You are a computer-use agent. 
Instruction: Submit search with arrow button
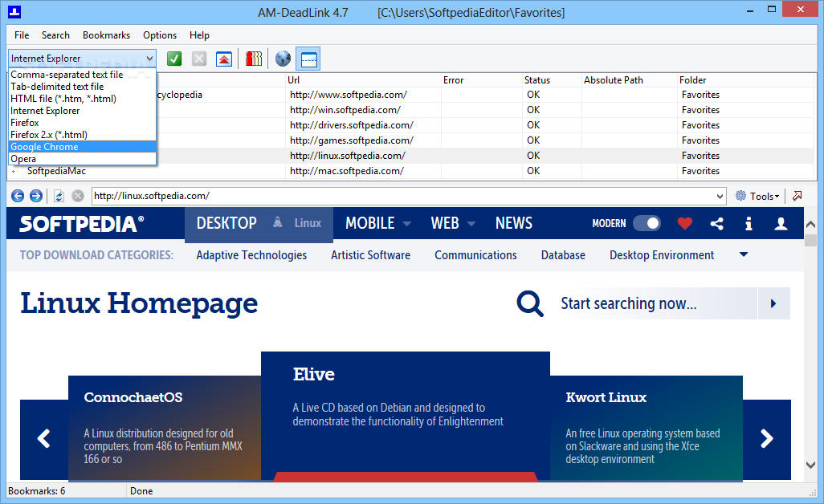[x=773, y=303]
